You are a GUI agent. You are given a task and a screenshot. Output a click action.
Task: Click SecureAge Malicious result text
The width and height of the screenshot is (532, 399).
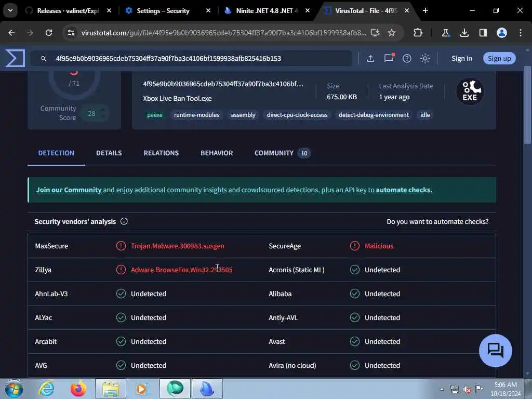379,246
